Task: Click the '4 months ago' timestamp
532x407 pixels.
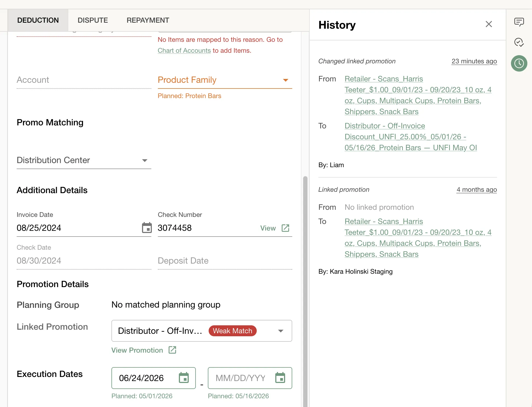Action: click(x=477, y=190)
